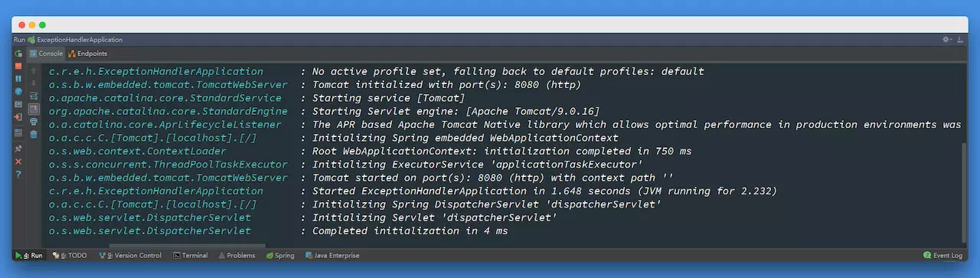Open the Terminal tool window
The width and height of the screenshot is (980, 278).
pyautogui.click(x=190, y=255)
